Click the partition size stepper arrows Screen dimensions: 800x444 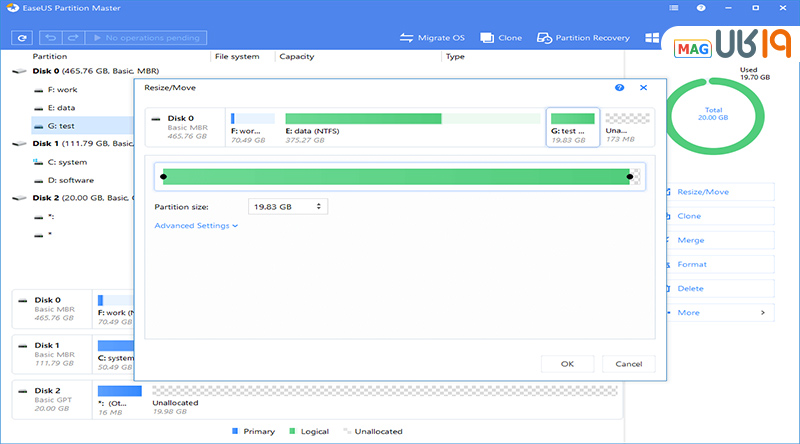319,206
